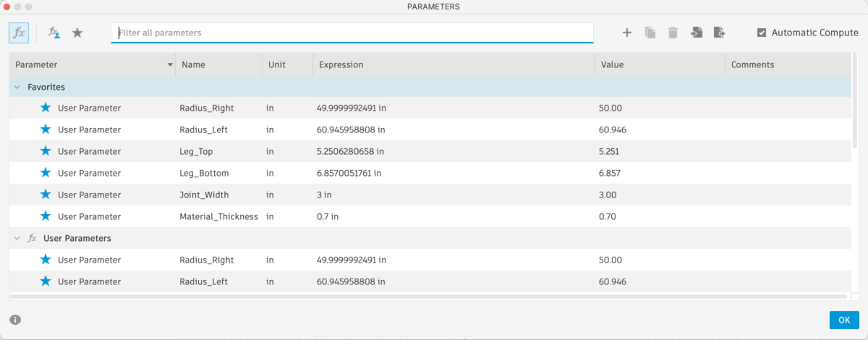Click the user parameters filter icon
Image resolution: width=868 pixels, height=340 pixels.
click(x=54, y=33)
